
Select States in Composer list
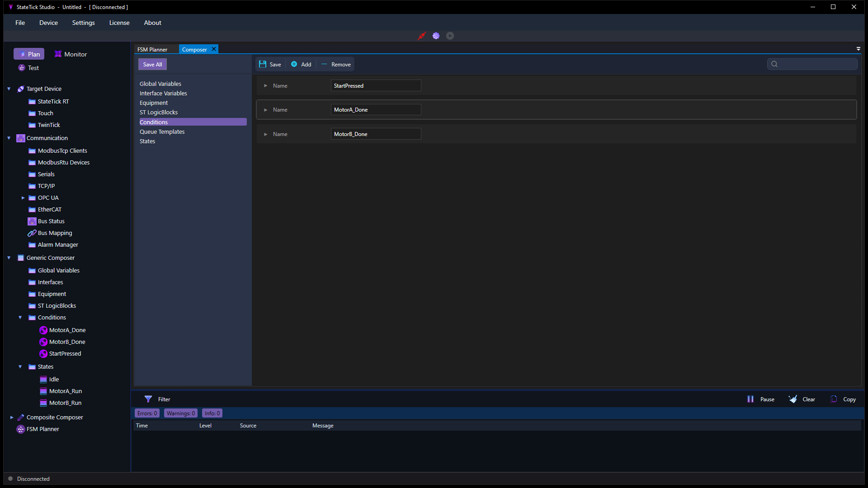(147, 141)
